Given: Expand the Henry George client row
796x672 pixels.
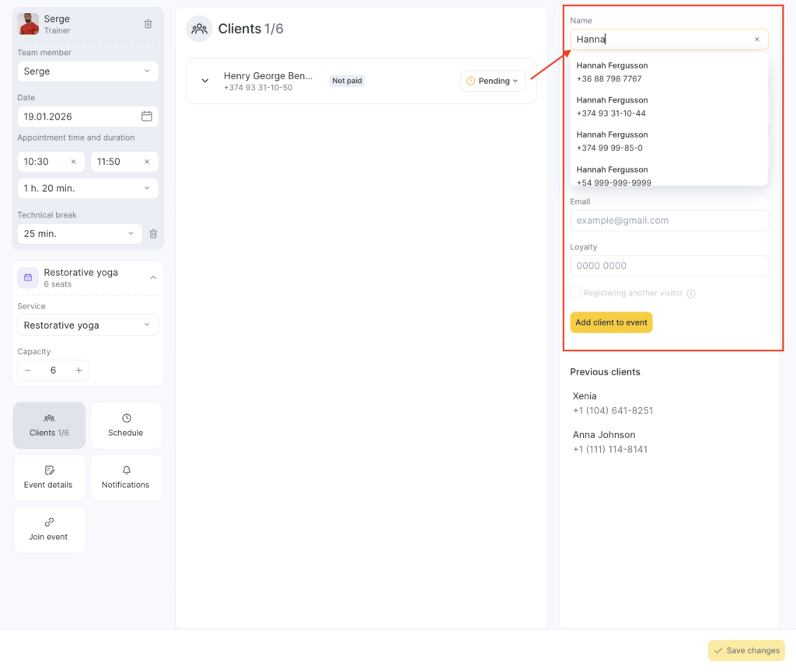Looking at the screenshot, I should point(205,81).
